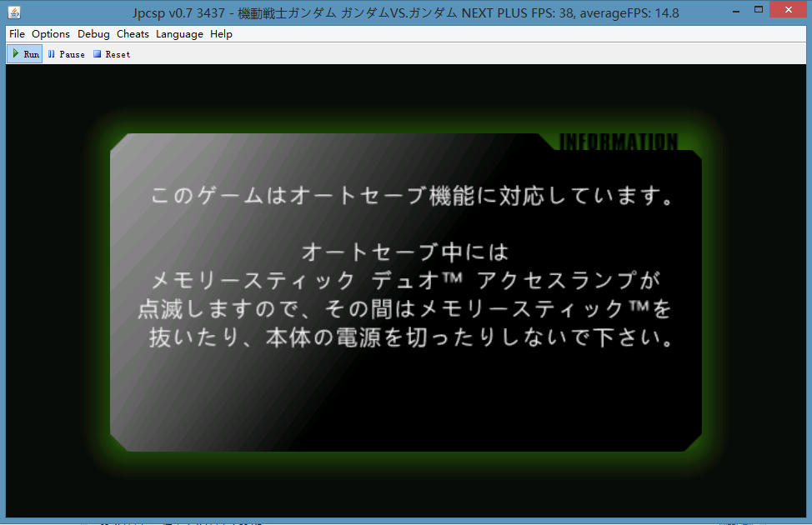
Task: Expand the Debug menu
Action: (x=93, y=34)
